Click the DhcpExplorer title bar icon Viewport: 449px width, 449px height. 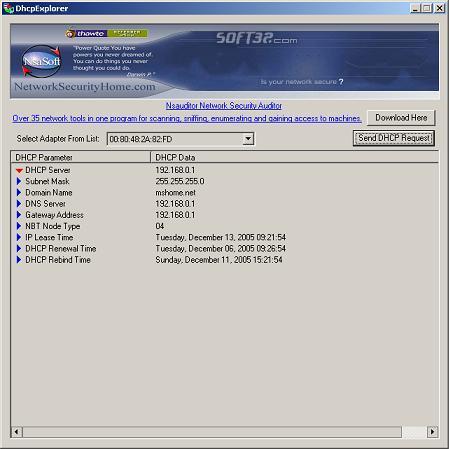(x=8, y=8)
